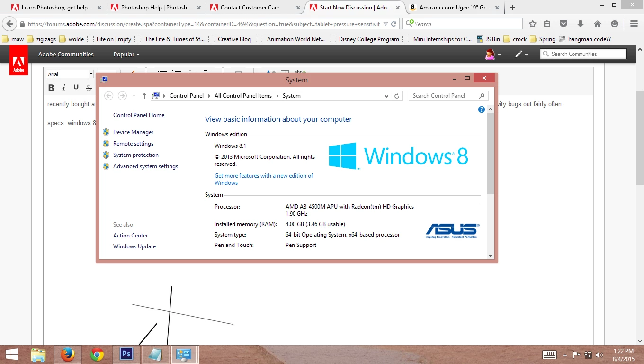This screenshot has width=644, height=364.
Task: Open Advanced system settings link
Action: (145, 166)
